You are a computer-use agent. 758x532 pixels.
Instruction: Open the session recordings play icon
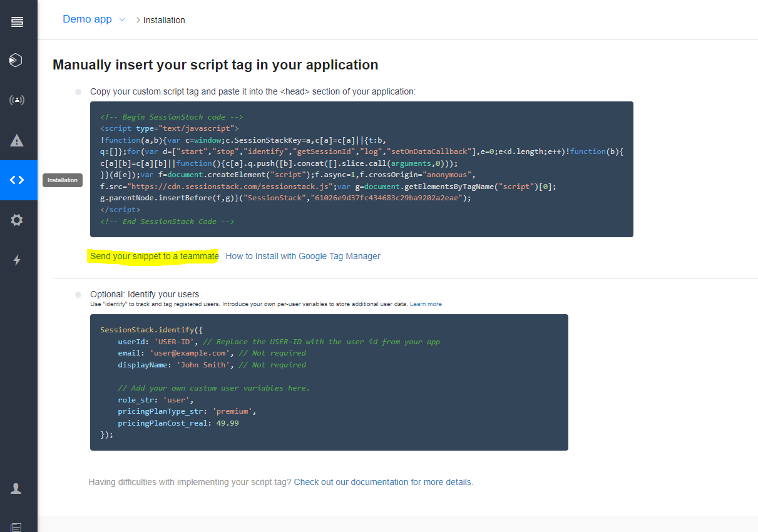(x=16, y=60)
